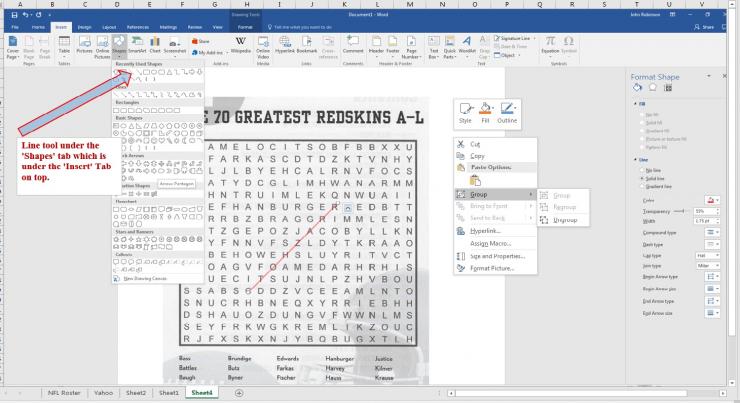740x403 pixels.
Task: Click the Fill button in mini toolbar
Action: tap(485, 113)
